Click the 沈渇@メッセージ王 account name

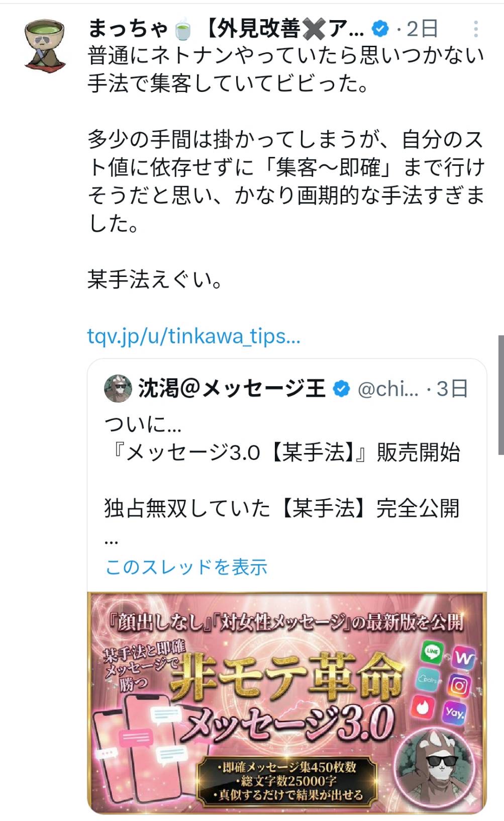(x=232, y=389)
